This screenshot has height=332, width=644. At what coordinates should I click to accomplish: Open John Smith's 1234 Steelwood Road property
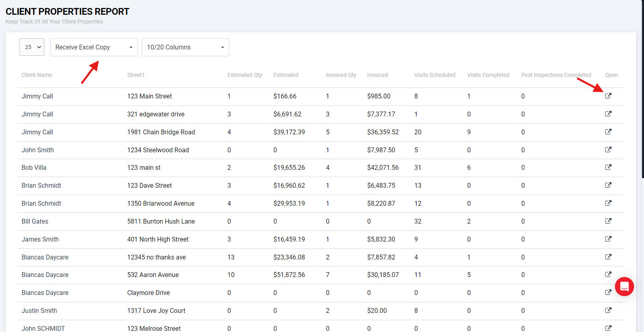pyautogui.click(x=608, y=150)
